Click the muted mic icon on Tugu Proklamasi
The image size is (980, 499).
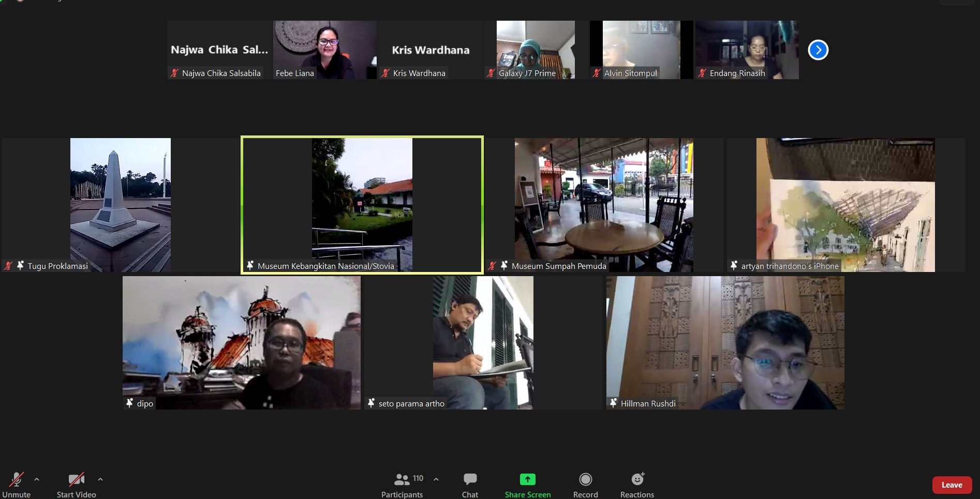coord(8,266)
